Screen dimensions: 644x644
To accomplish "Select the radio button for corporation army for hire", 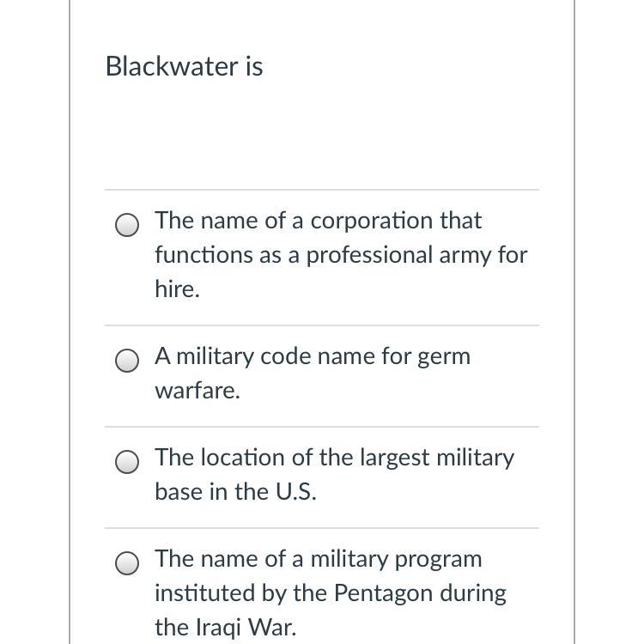I will click(x=127, y=225).
